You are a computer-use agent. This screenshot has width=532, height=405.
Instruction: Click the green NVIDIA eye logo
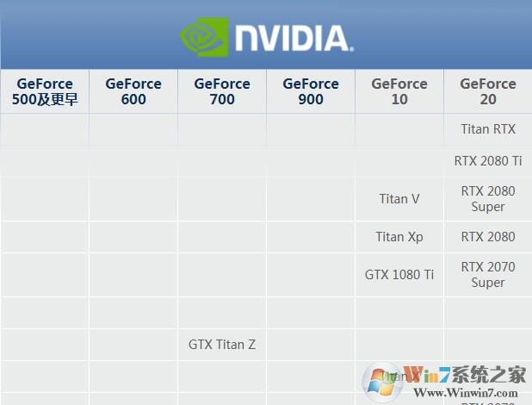(x=204, y=35)
